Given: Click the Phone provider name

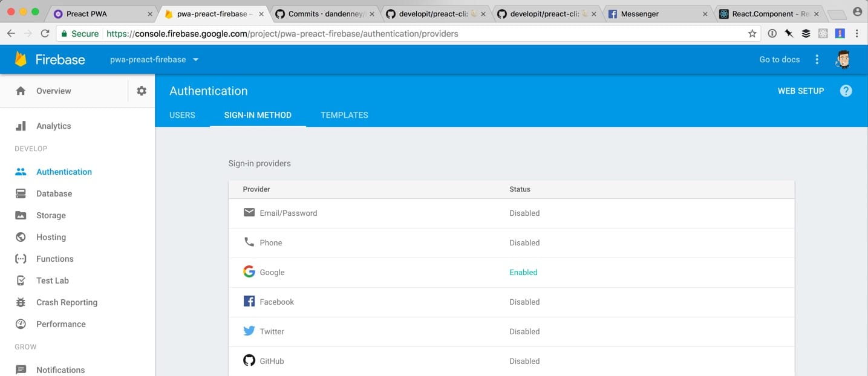Looking at the screenshot, I should pyautogui.click(x=271, y=242).
